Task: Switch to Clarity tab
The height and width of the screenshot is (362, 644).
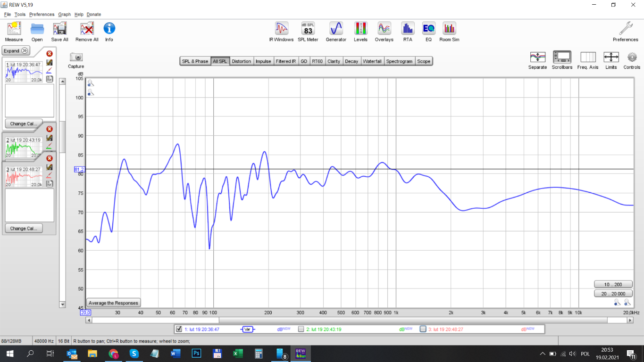Action: 334,61
